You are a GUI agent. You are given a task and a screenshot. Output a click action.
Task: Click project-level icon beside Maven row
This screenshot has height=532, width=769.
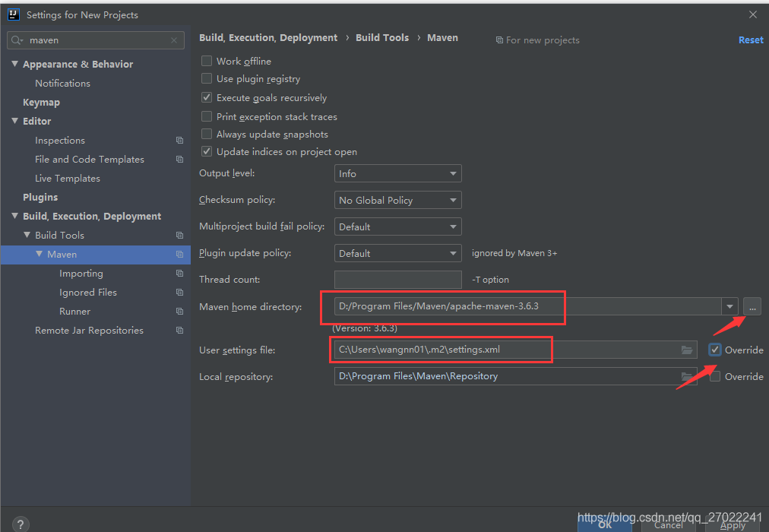click(x=179, y=255)
